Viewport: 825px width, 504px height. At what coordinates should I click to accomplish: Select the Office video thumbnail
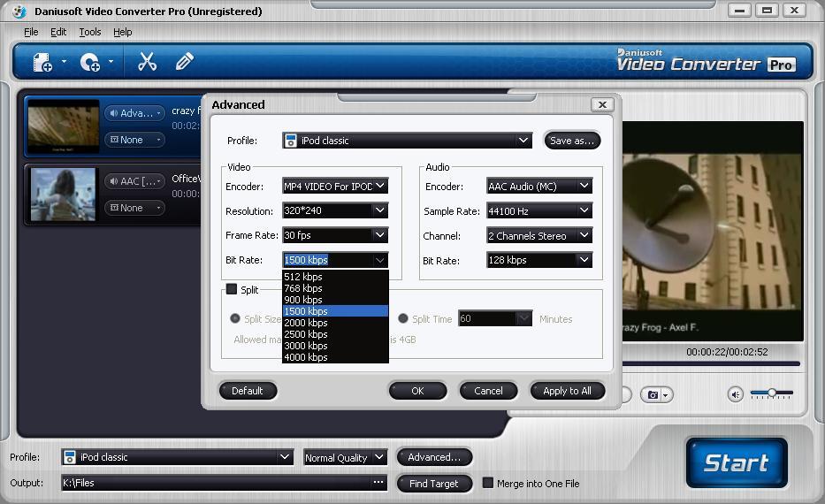[63, 195]
